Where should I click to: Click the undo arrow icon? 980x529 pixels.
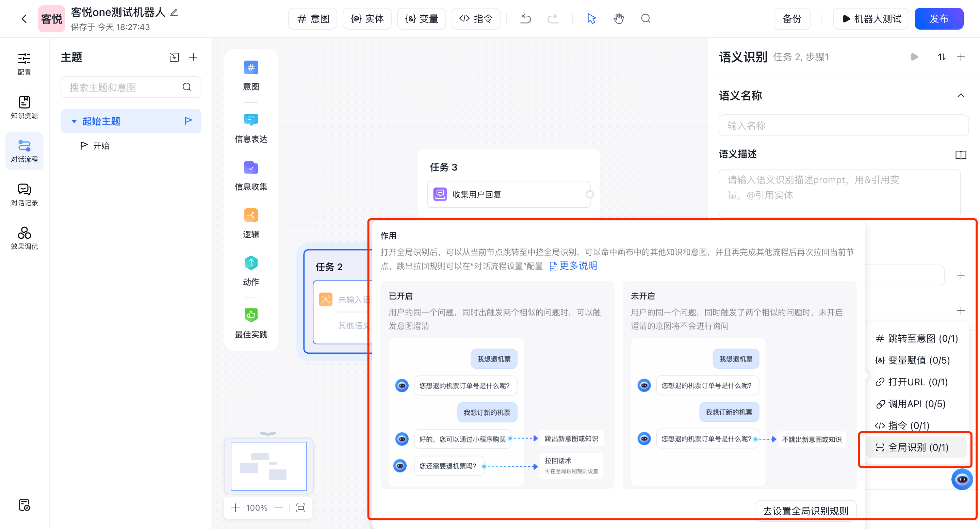click(x=525, y=19)
